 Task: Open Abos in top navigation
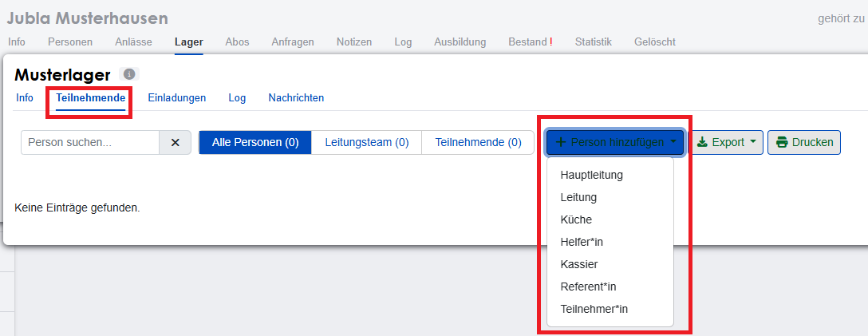click(x=237, y=42)
